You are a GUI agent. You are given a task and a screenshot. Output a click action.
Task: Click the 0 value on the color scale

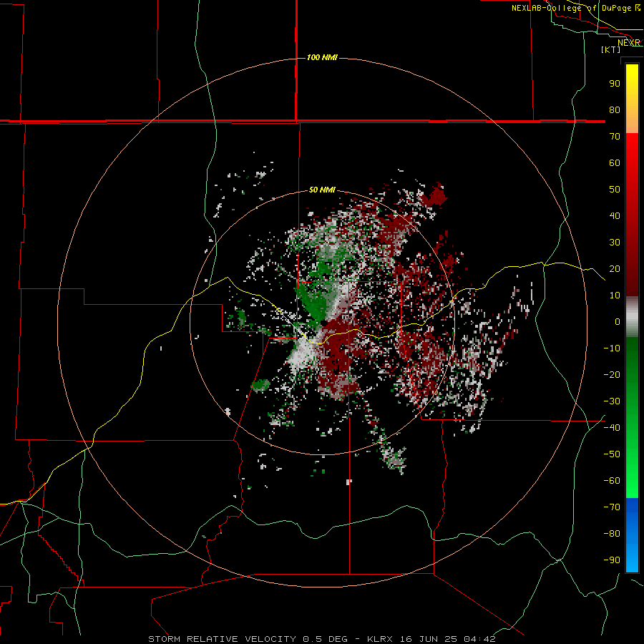point(618,321)
